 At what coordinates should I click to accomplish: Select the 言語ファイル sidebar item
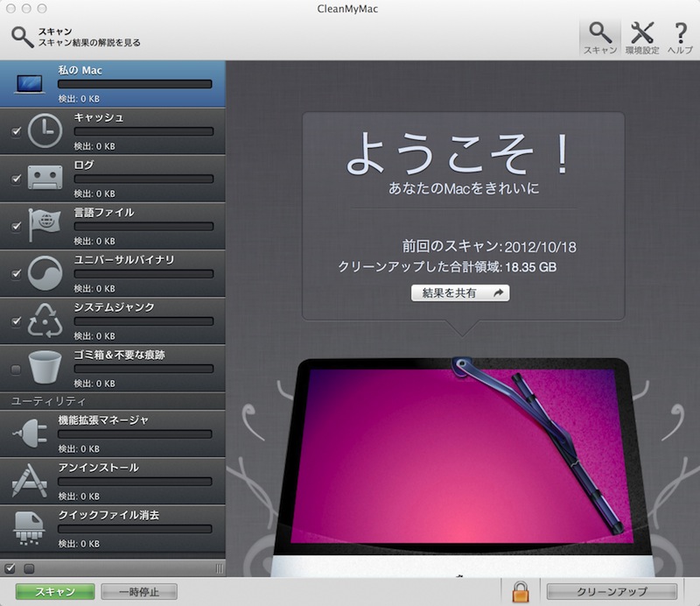pos(113,226)
